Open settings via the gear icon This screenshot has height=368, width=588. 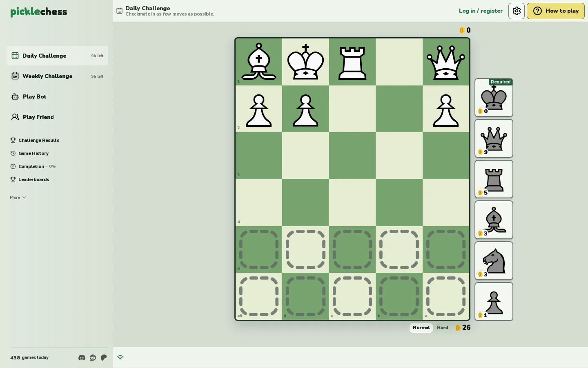517,11
